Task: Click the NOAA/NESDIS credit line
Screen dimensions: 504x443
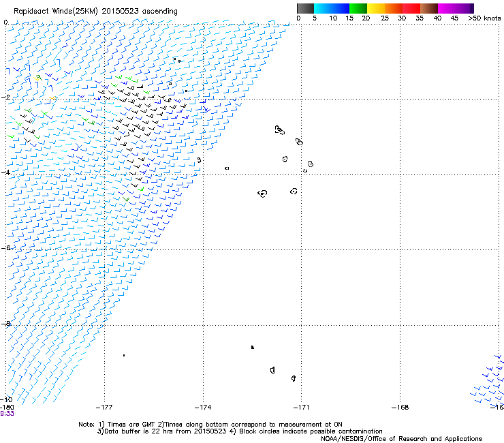Action: (401, 439)
